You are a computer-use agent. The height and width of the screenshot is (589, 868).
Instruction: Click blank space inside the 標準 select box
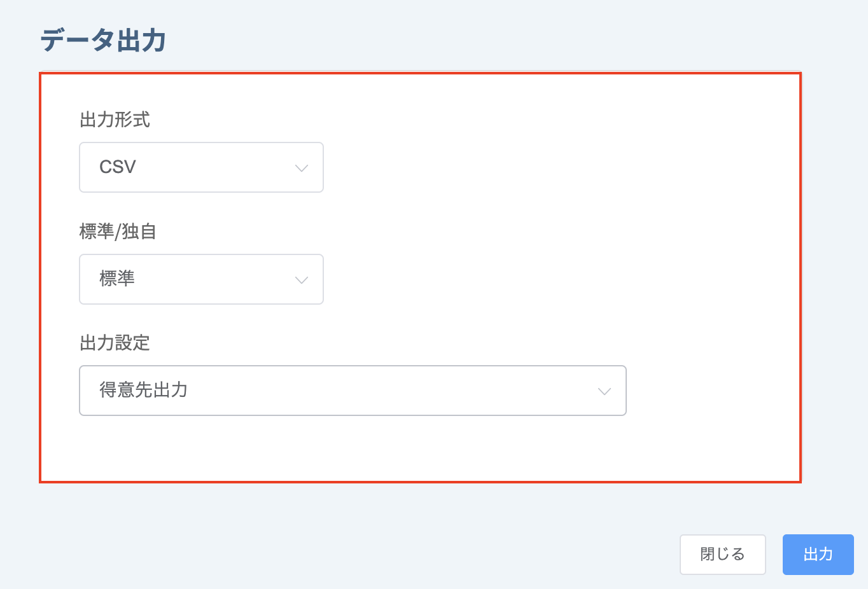coord(216,279)
